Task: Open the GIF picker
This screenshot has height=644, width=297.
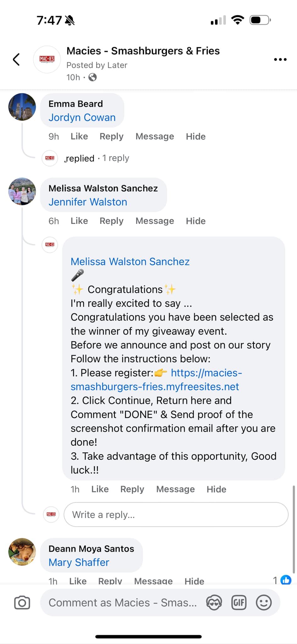Action: click(x=239, y=602)
